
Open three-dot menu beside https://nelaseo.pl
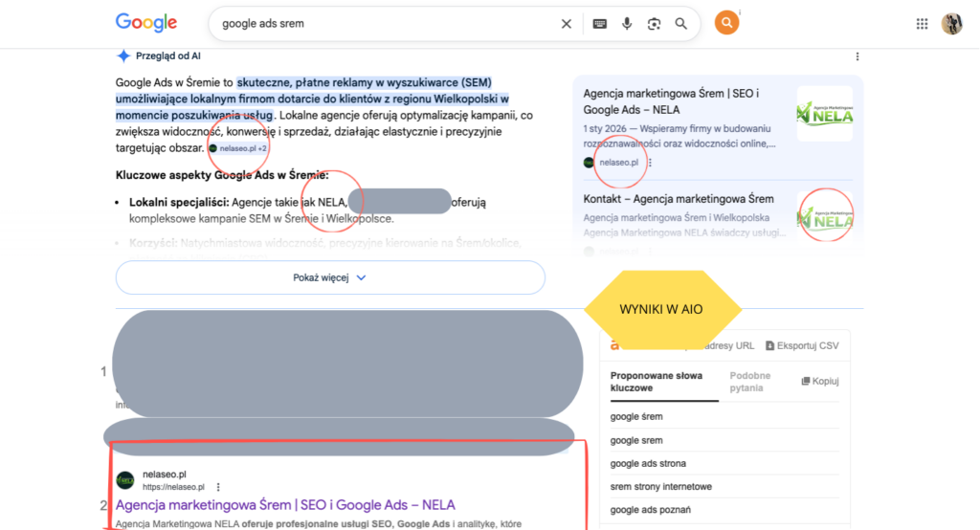click(218, 487)
